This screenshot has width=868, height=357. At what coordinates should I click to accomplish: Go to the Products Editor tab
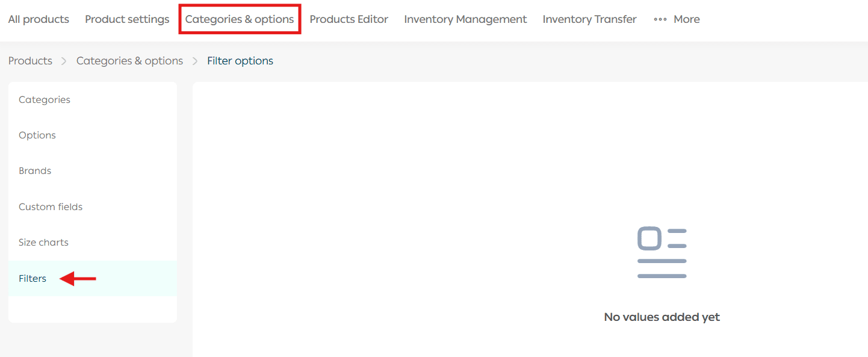(x=349, y=19)
